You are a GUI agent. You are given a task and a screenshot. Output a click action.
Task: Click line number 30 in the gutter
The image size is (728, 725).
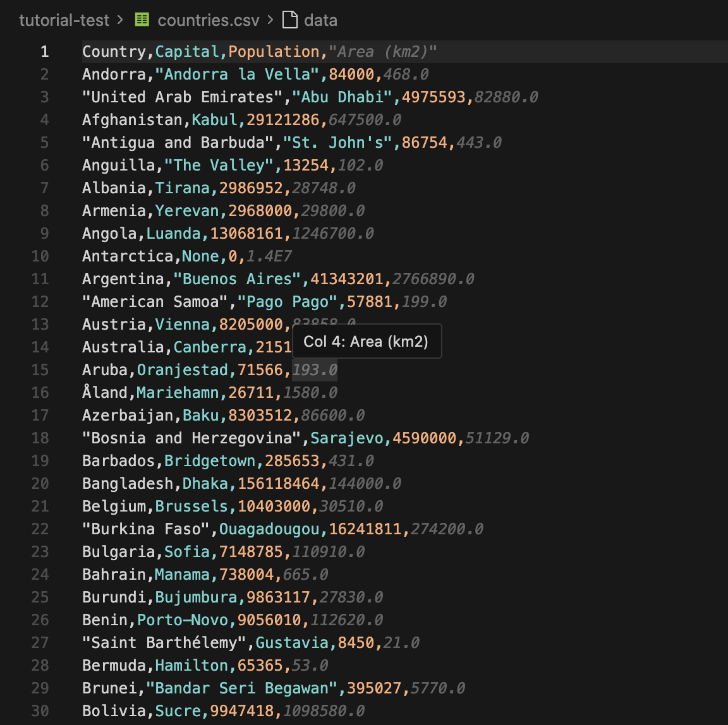pyautogui.click(x=40, y=710)
